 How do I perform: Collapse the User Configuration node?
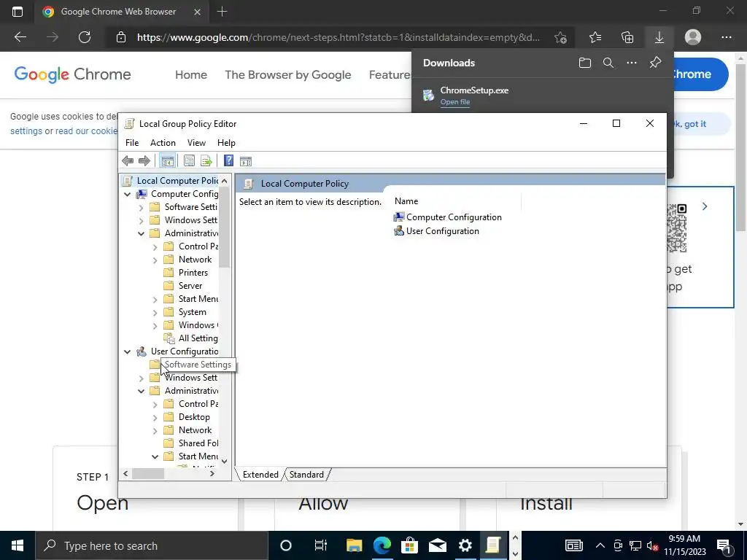(x=127, y=352)
